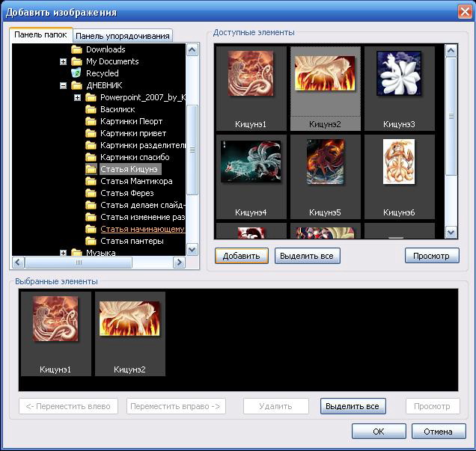
Task: Click available elements scroll up arrow
Action: [x=451, y=51]
